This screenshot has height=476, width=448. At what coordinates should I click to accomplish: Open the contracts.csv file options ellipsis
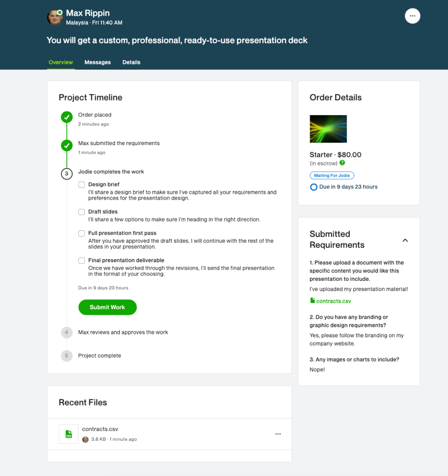[x=278, y=434]
